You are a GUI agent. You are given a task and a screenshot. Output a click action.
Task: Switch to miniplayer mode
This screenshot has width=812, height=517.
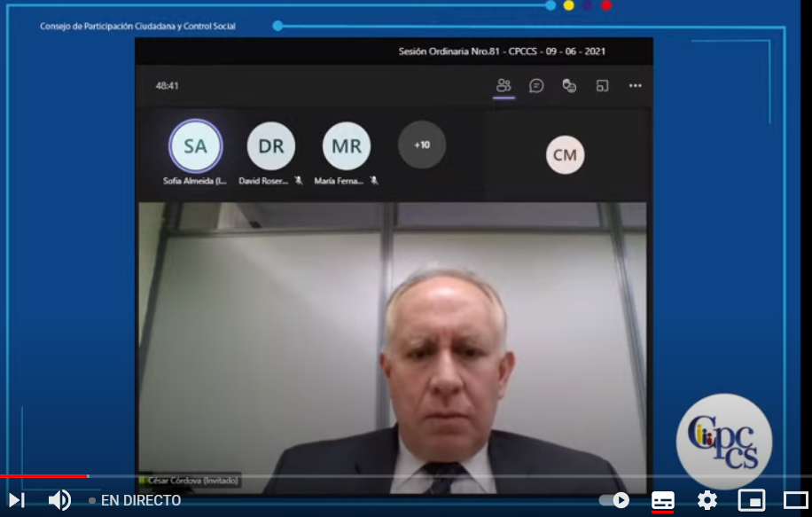tap(752, 501)
